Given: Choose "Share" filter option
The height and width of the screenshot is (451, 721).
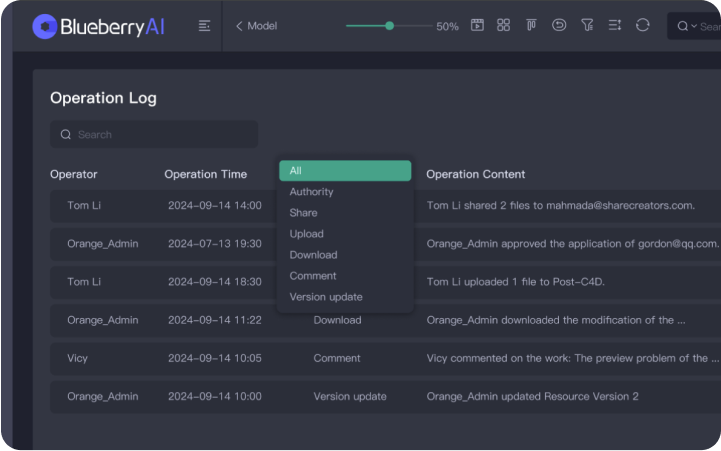Looking at the screenshot, I should pyautogui.click(x=304, y=213).
